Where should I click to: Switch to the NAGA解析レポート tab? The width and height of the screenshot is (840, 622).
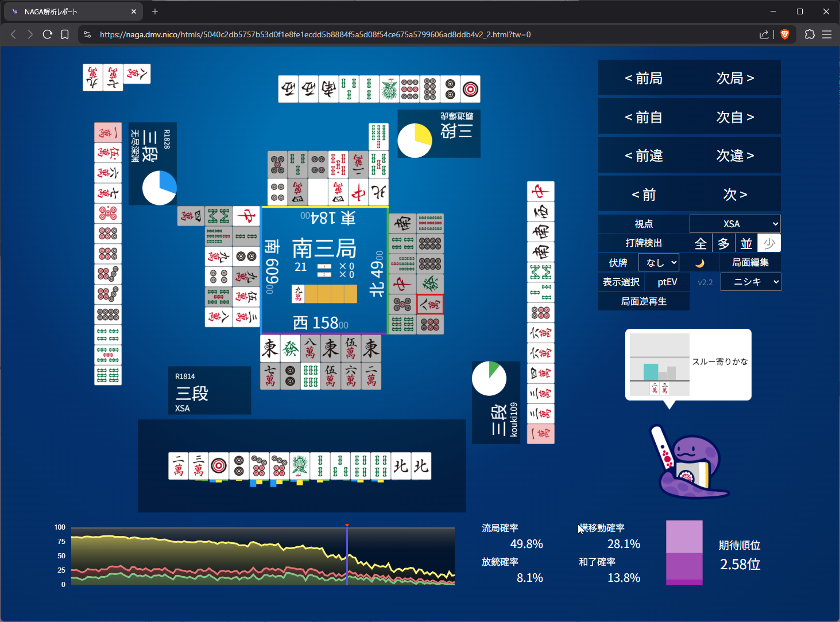[x=72, y=11]
